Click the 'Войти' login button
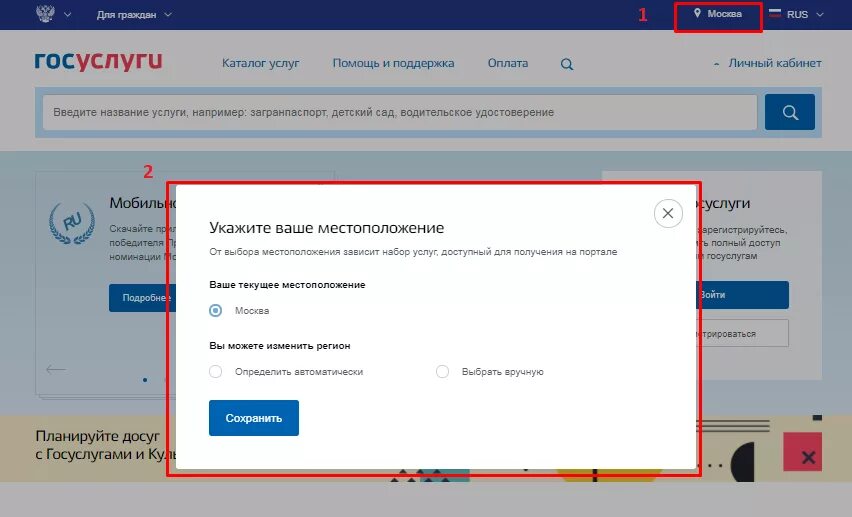The image size is (852, 517). pos(742,295)
